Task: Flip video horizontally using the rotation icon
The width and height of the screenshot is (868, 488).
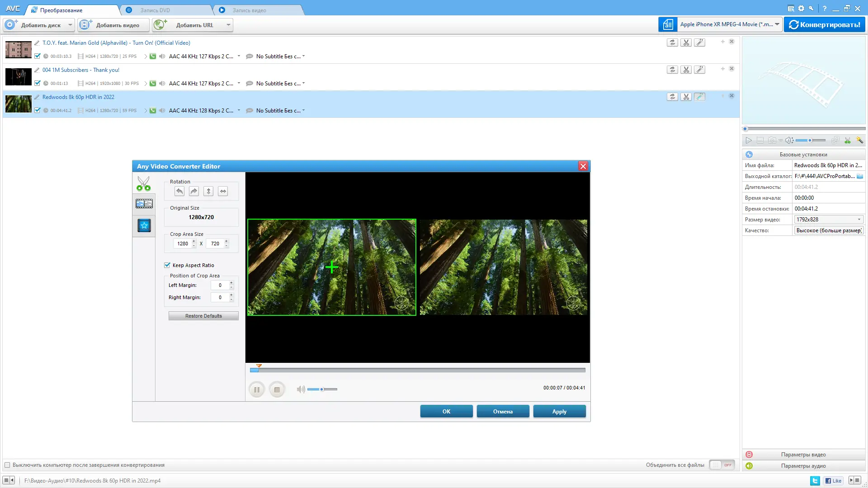Action: [x=223, y=191]
